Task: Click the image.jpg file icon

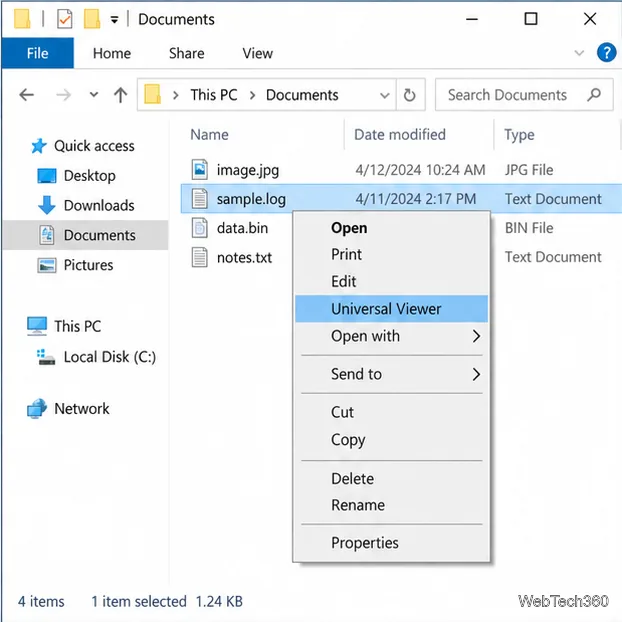Action: [200, 169]
